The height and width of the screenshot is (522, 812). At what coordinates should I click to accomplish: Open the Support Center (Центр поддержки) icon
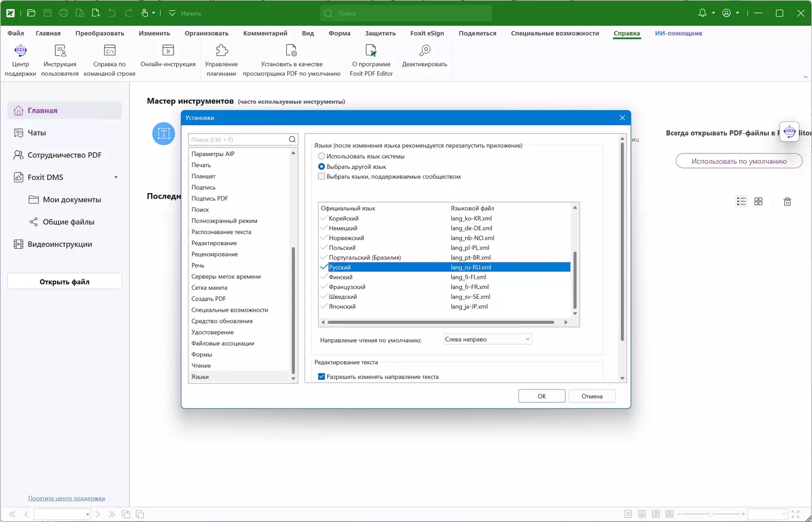tap(20, 51)
